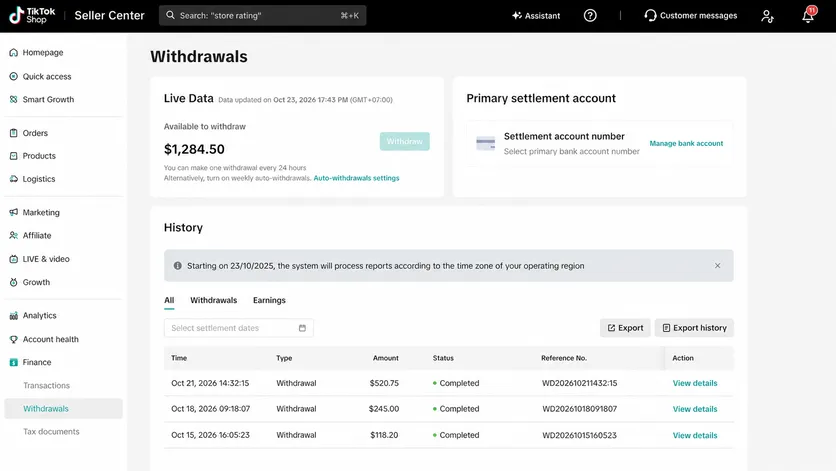Click the info icon in the notice banner

click(x=178, y=266)
